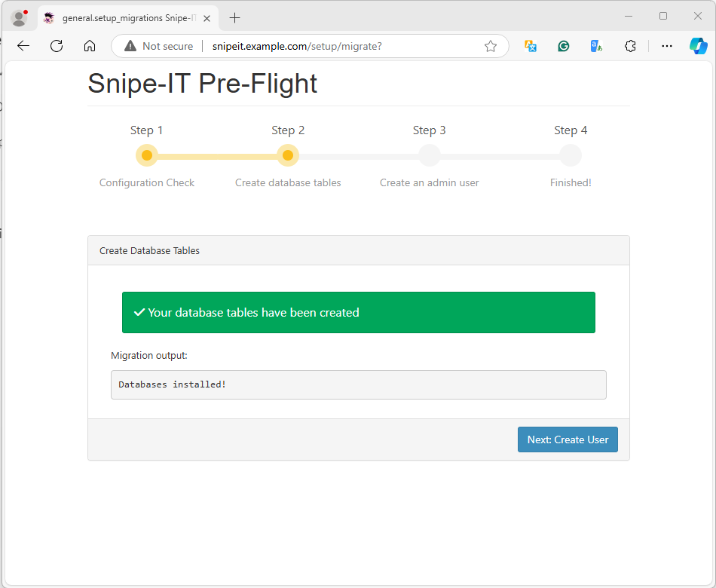Click the Step 3 admin user marker
The width and height of the screenshot is (716, 588).
coord(430,156)
